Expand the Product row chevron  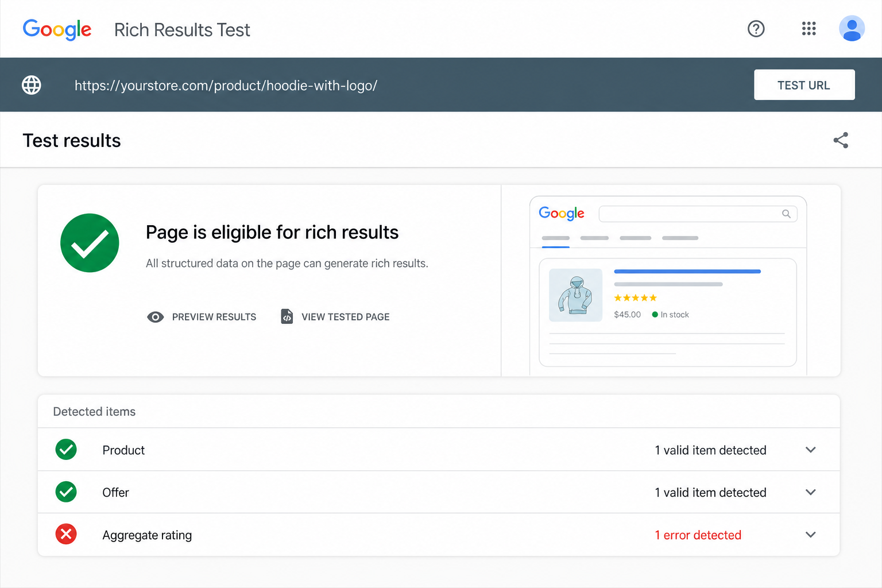pos(811,450)
